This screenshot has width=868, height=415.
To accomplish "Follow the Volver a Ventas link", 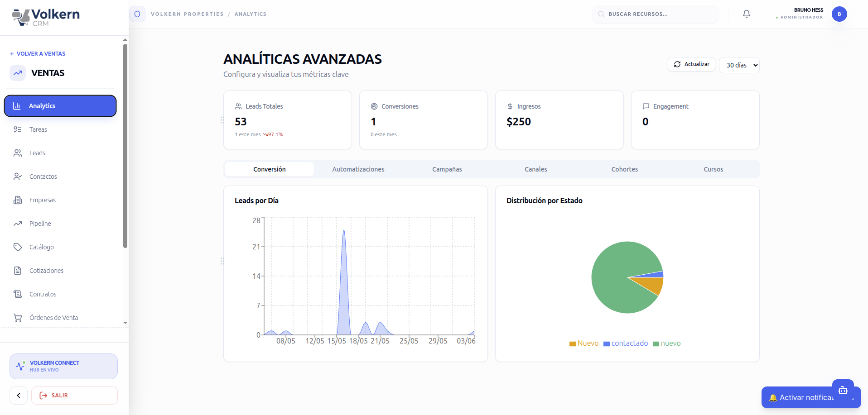I will [x=38, y=53].
